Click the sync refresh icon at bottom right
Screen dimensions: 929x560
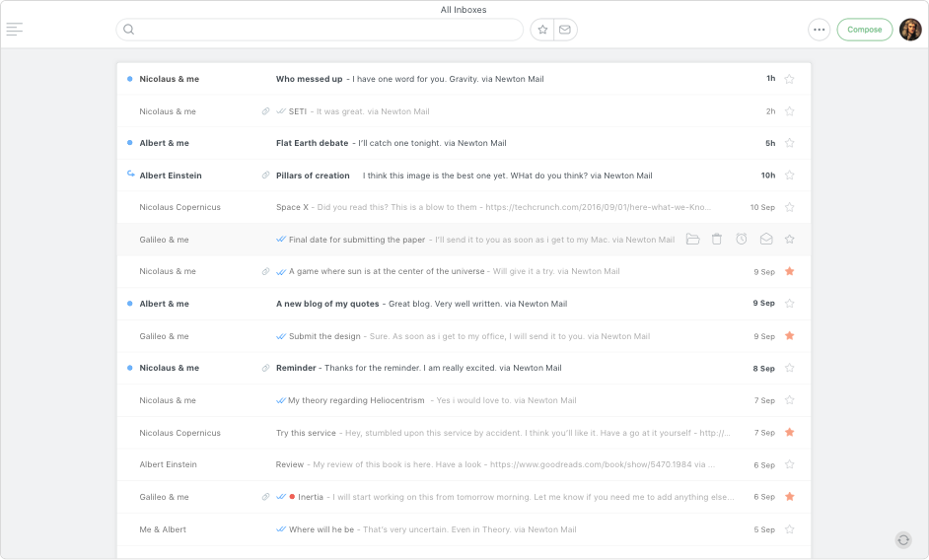(x=902, y=539)
